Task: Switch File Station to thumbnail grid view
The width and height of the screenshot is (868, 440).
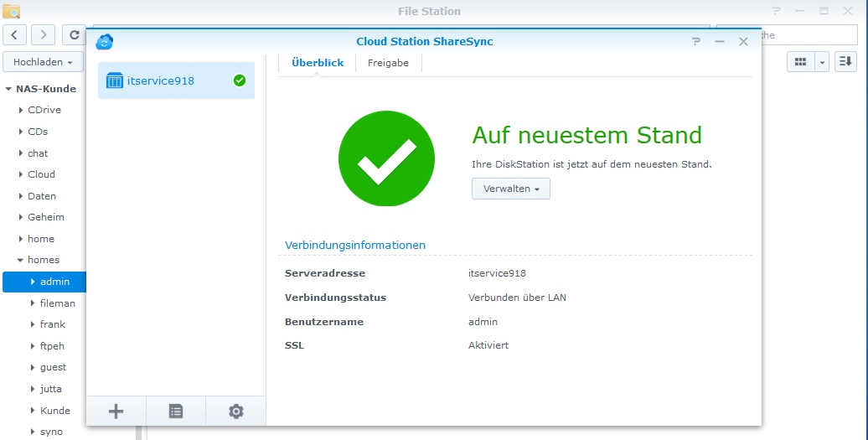Action: [x=800, y=62]
